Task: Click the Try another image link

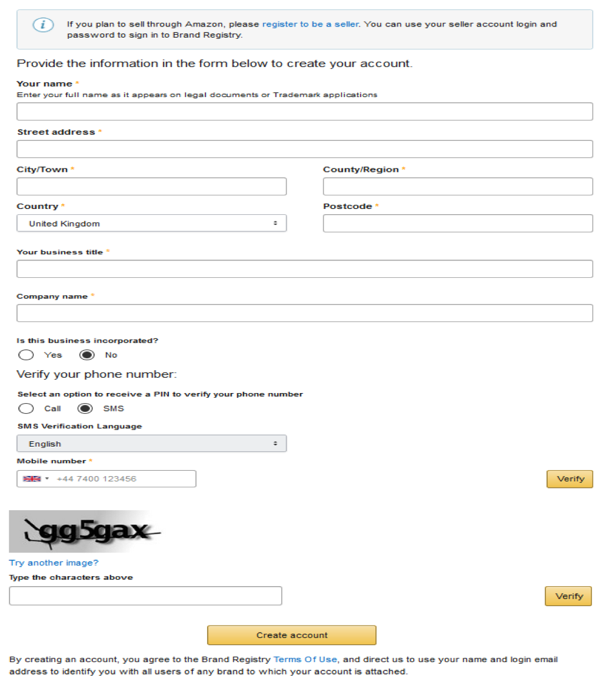Action: click(54, 563)
